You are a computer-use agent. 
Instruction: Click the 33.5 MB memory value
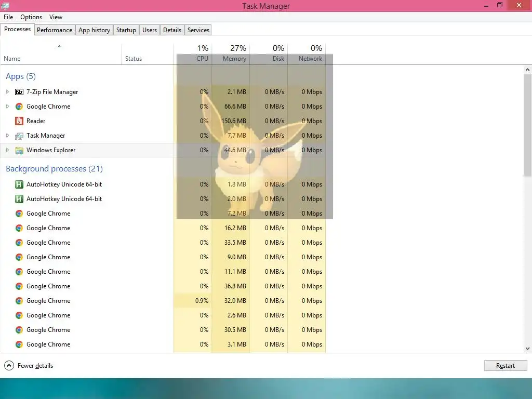235,243
